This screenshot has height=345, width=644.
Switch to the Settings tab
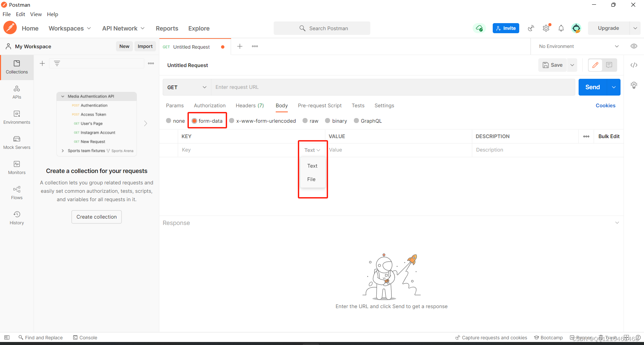(x=384, y=106)
